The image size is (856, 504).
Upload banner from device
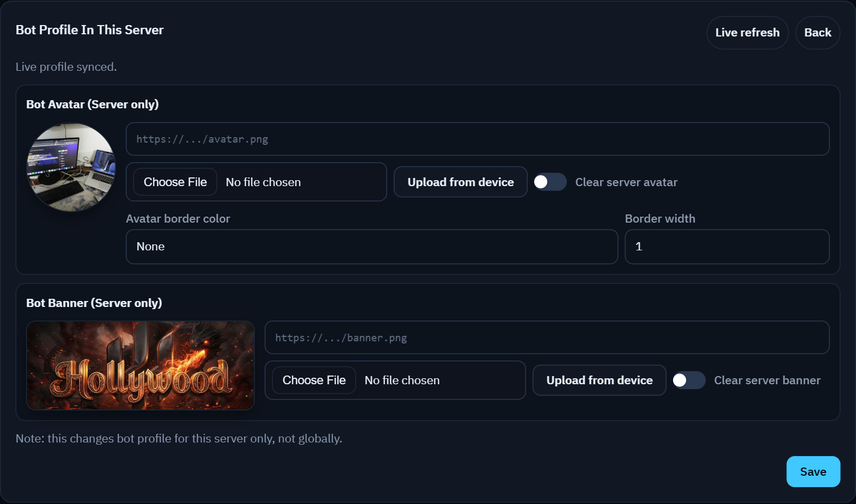click(x=599, y=380)
